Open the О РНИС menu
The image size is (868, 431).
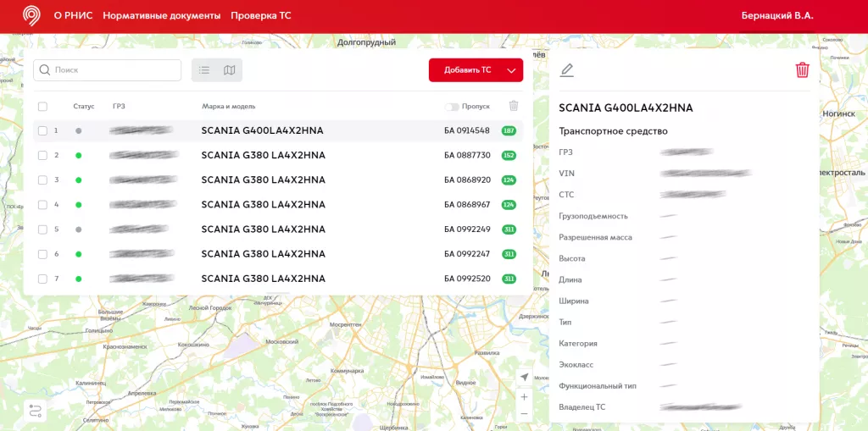[73, 15]
